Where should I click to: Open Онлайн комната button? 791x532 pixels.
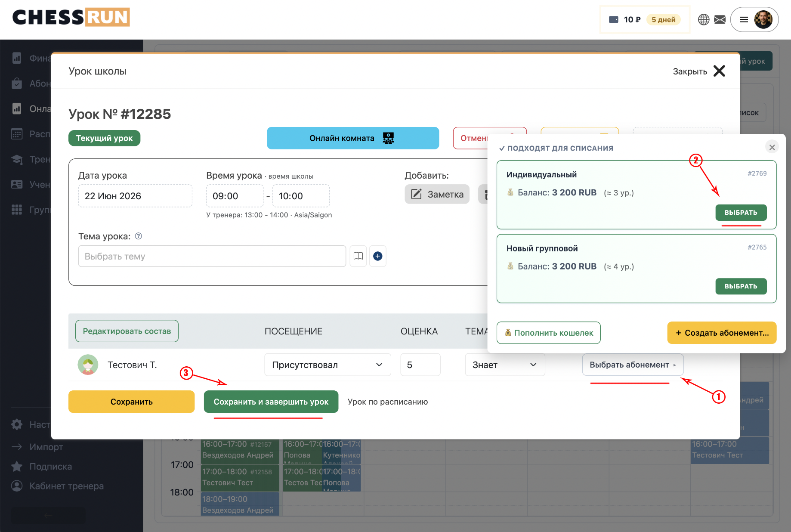(x=353, y=138)
